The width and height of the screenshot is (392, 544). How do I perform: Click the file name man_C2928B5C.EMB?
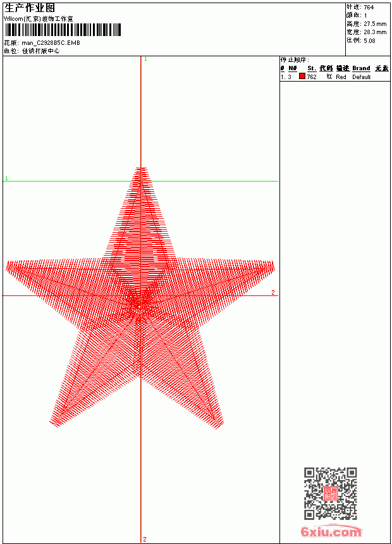(x=51, y=43)
